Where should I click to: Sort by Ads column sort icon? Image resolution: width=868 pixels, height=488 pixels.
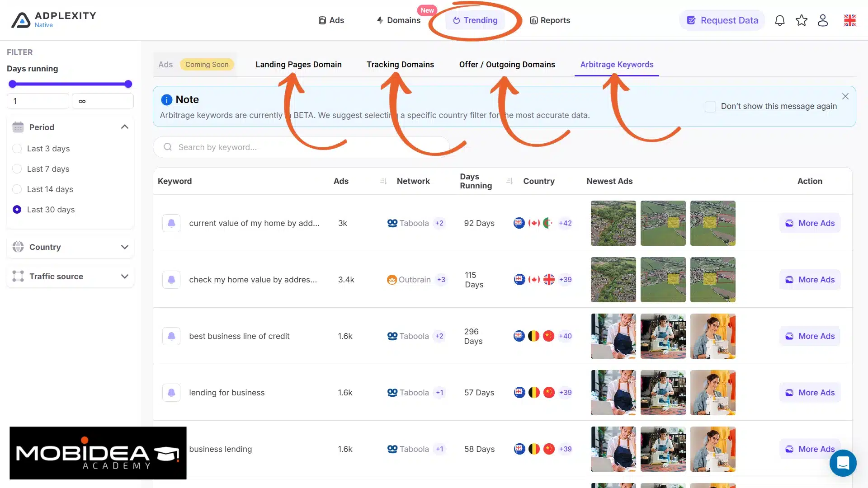tap(383, 181)
